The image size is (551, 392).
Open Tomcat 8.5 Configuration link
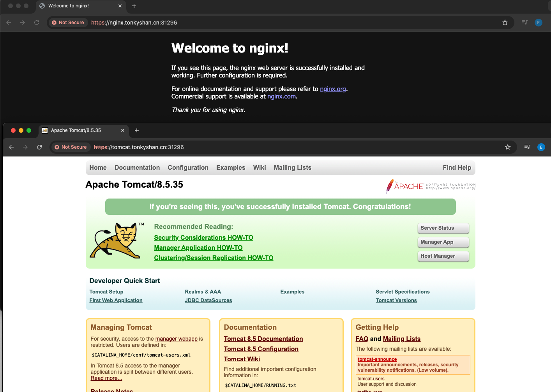(261, 349)
